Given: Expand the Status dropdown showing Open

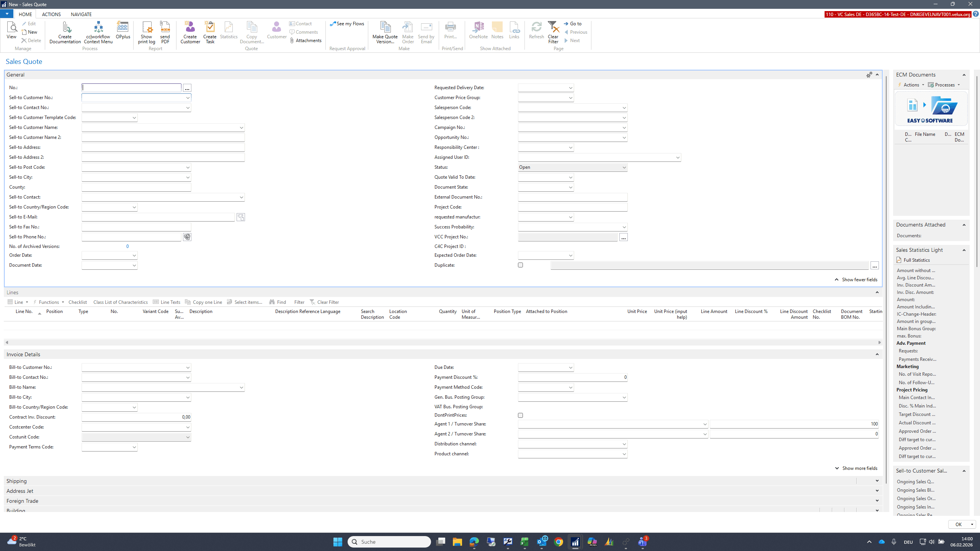Looking at the screenshot, I should click(624, 167).
